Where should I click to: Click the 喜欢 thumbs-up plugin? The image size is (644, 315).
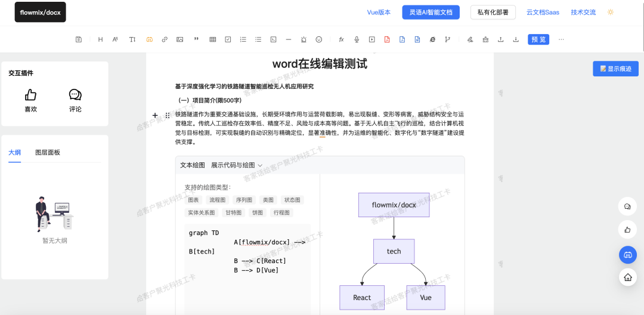31,101
